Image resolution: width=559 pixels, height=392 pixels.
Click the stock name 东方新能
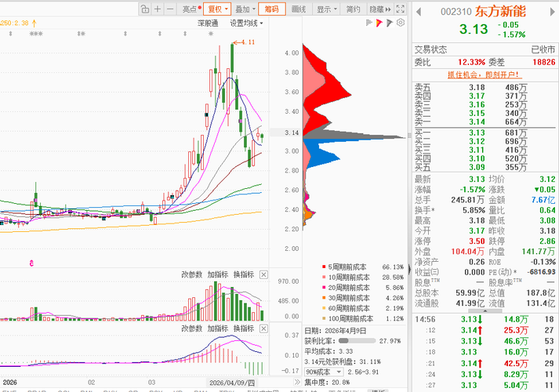tap(500, 12)
